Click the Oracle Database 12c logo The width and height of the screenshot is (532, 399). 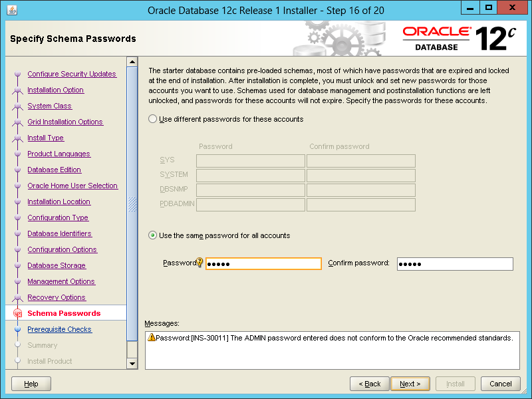coord(460,39)
